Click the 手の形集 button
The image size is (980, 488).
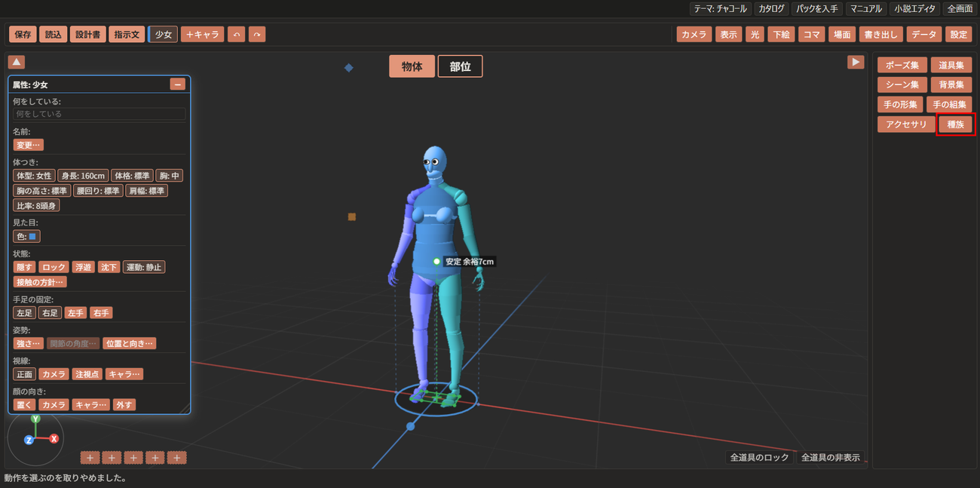point(901,105)
